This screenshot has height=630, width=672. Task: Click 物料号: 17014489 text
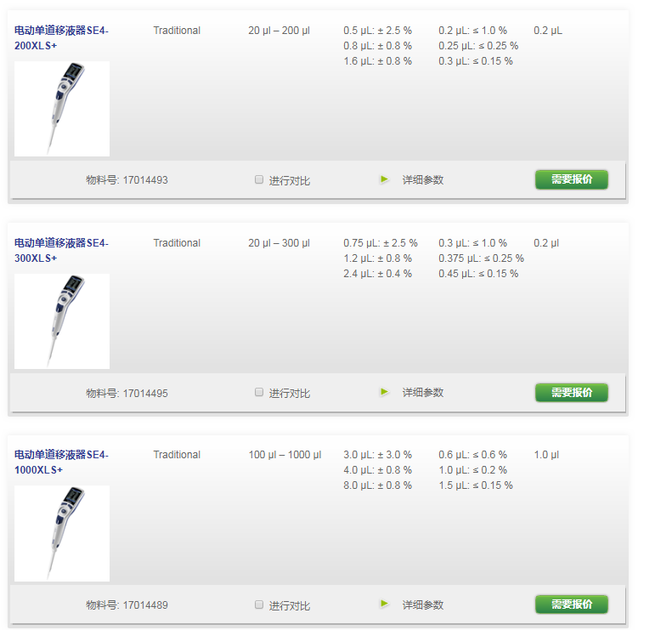pyautogui.click(x=127, y=605)
